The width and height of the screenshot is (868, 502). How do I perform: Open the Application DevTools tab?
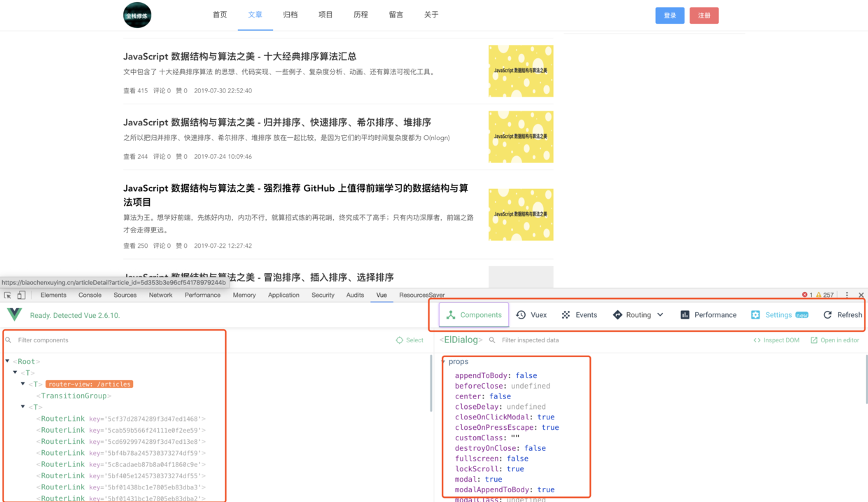[x=283, y=295]
